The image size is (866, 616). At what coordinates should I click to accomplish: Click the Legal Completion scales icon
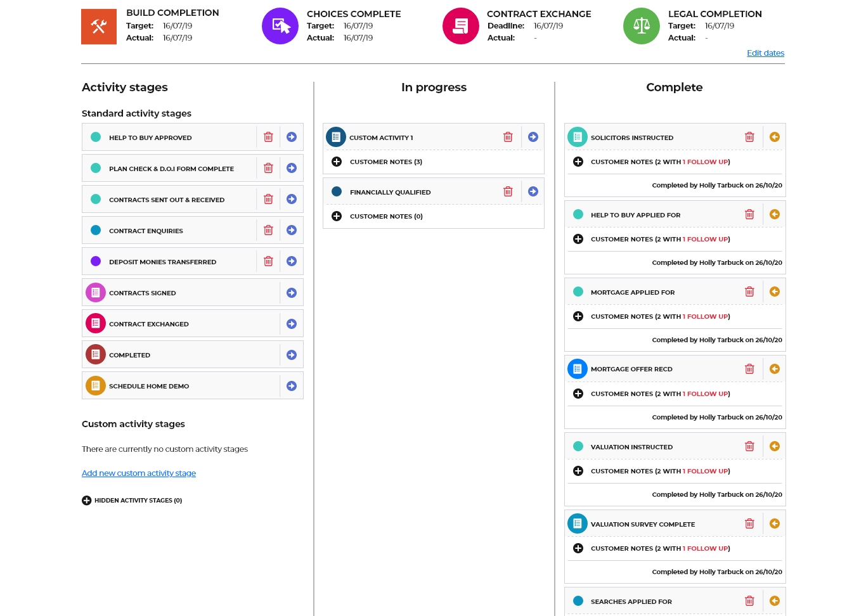tap(642, 27)
